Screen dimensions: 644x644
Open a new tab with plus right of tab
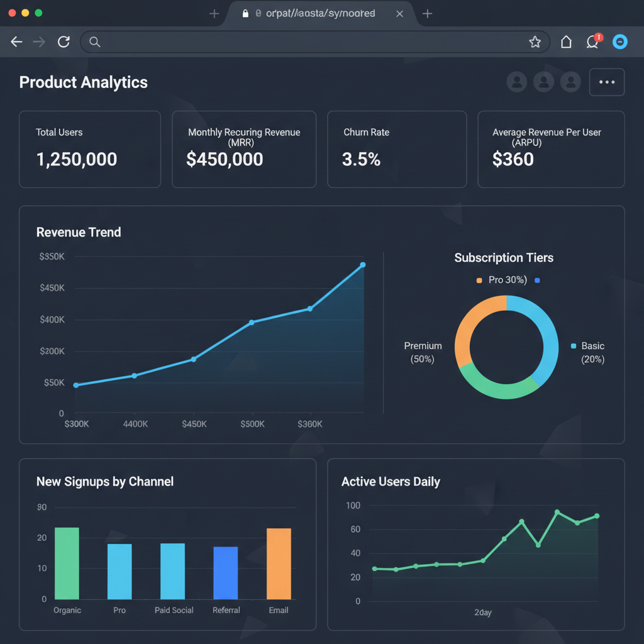(427, 14)
